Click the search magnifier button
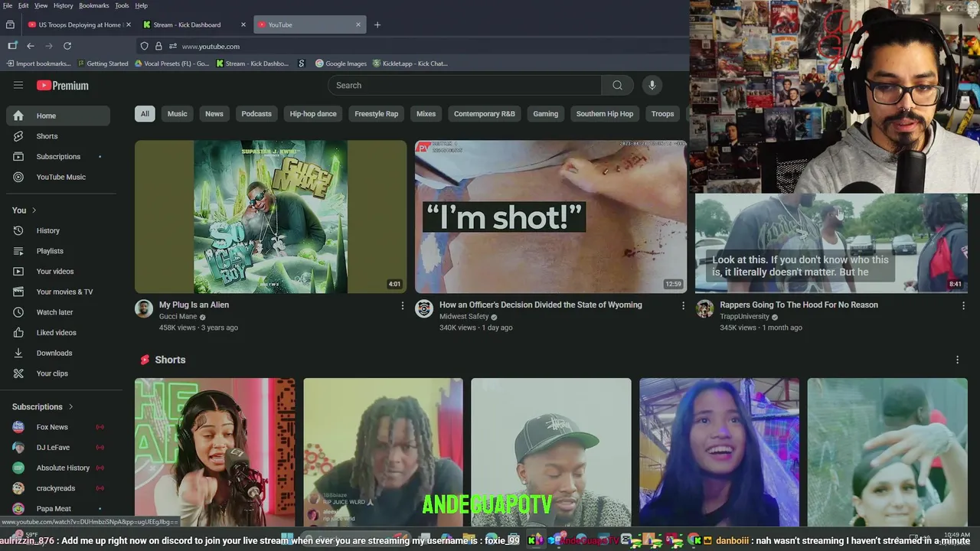This screenshot has height=551, width=980. [x=617, y=85]
